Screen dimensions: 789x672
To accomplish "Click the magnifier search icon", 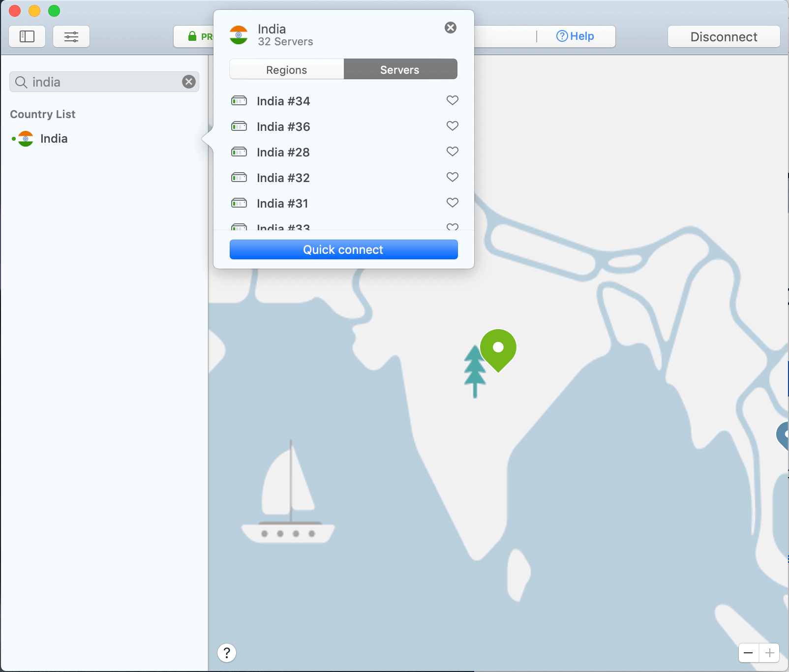I will point(21,82).
